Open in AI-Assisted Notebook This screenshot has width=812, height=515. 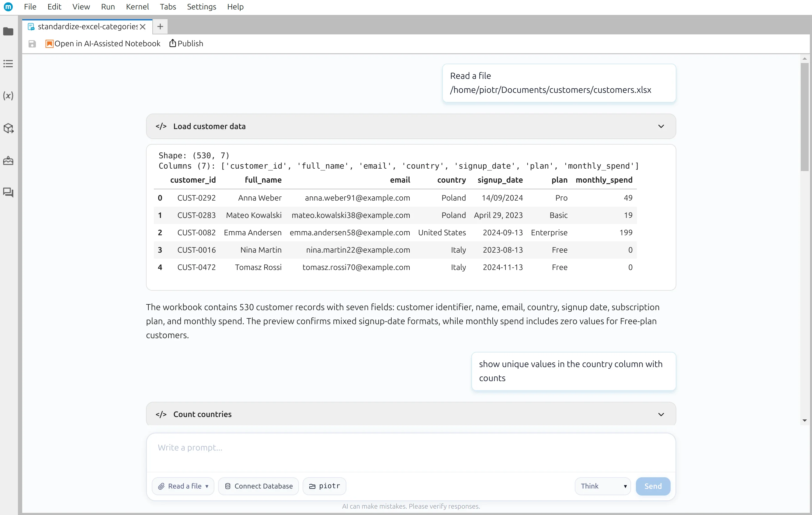click(103, 44)
